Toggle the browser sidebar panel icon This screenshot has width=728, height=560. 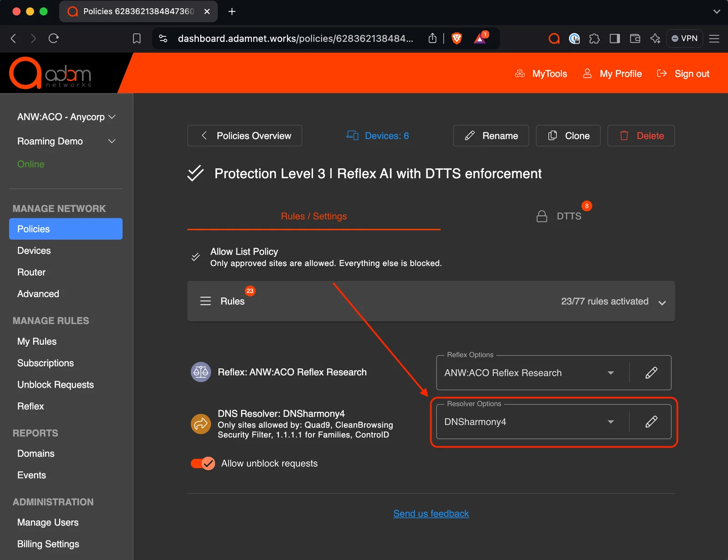click(x=615, y=39)
